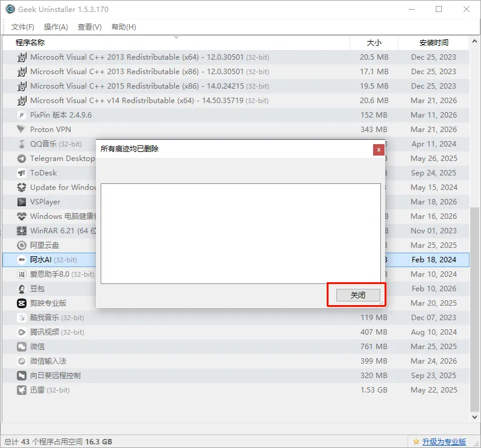Click icon of Visual C++ 2013 x86 row
Viewport: 481px width, 448px height.
22,72
